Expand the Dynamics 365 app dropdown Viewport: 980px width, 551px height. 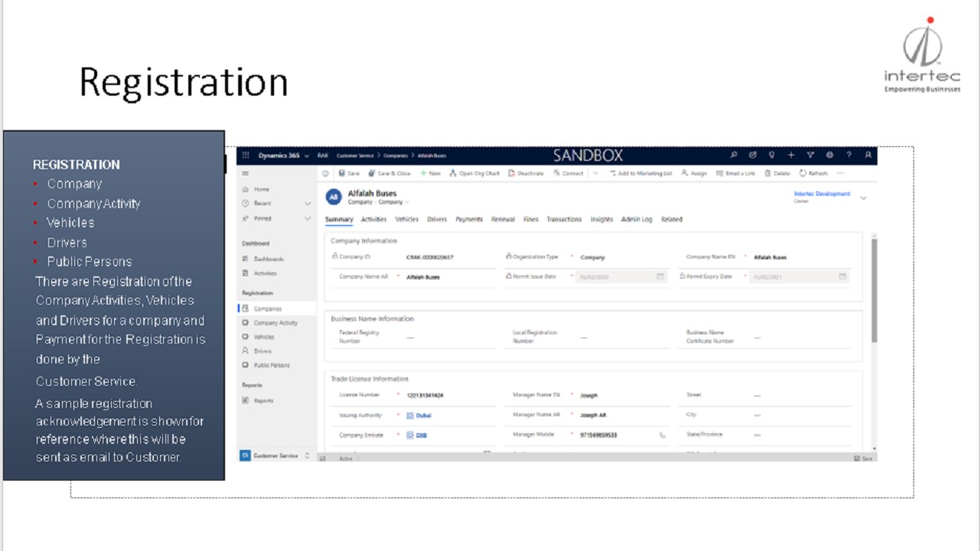coord(307,155)
